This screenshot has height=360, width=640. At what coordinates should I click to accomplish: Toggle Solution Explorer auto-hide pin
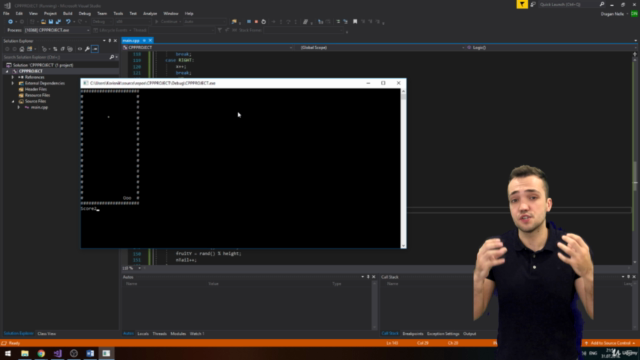[x=109, y=41]
